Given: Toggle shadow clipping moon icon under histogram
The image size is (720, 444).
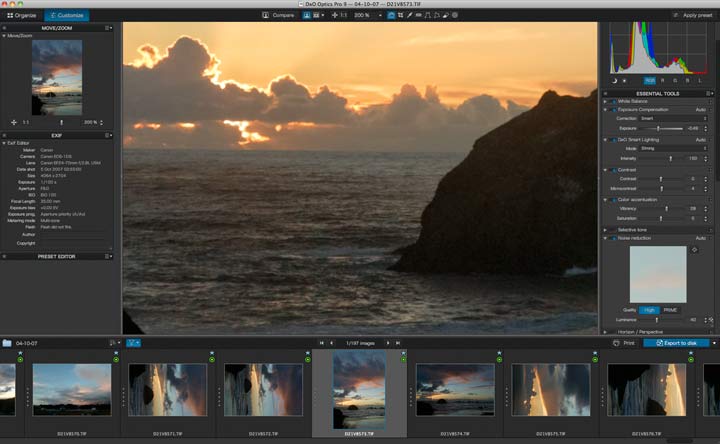Looking at the screenshot, I should pos(614,81).
